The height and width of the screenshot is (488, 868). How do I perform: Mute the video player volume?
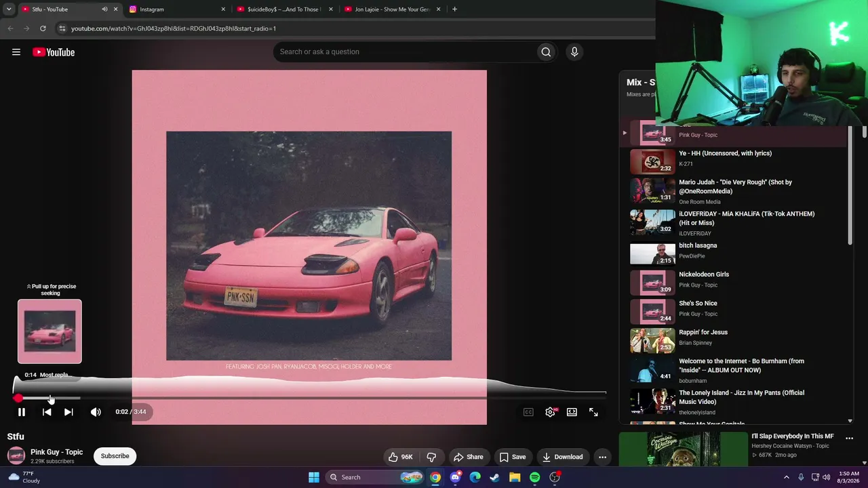[96, 411]
